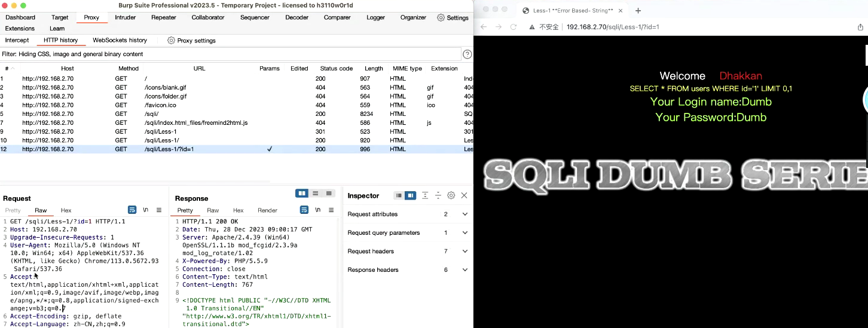Viewport: 868px width, 328px height.
Task: Click the browser share icon
Action: pos(860,27)
